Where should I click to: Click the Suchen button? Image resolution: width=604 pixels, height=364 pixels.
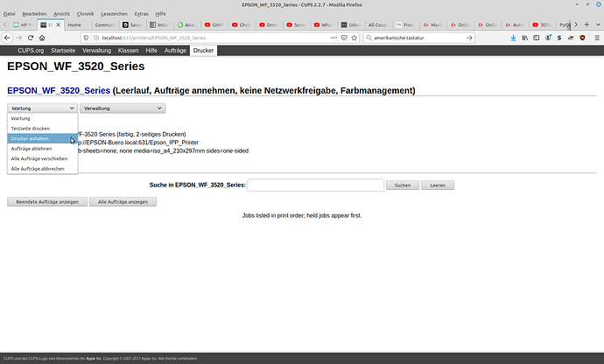[403, 185]
